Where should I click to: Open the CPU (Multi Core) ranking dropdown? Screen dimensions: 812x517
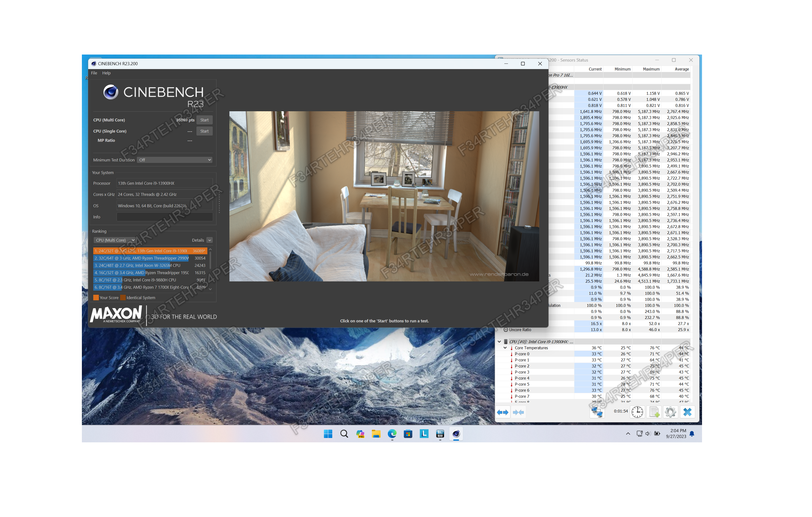[x=114, y=240]
